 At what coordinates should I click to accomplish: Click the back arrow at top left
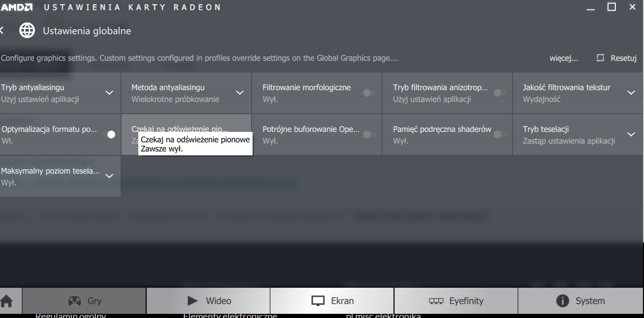[x=2, y=30]
